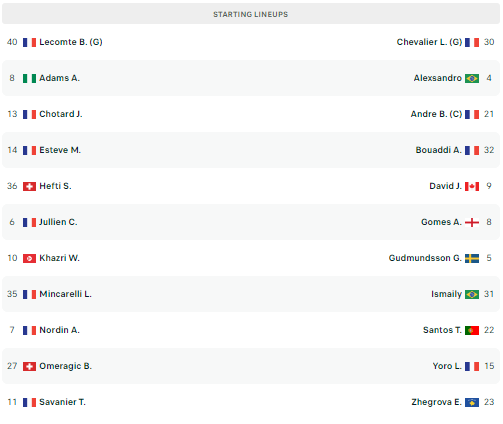Click the Swiss flag next to Hefti S.

pos(29,186)
